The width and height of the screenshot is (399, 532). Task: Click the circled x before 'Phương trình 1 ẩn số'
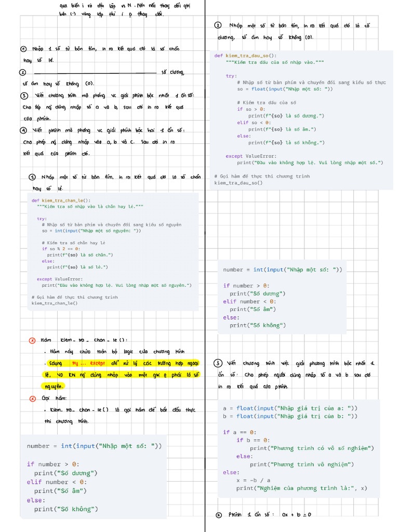point(219,515)
